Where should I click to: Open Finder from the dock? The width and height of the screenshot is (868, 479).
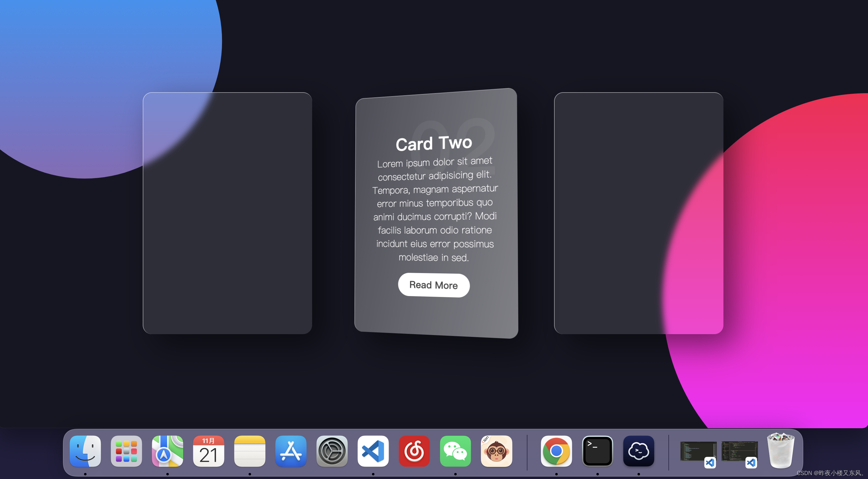point(85,451)
